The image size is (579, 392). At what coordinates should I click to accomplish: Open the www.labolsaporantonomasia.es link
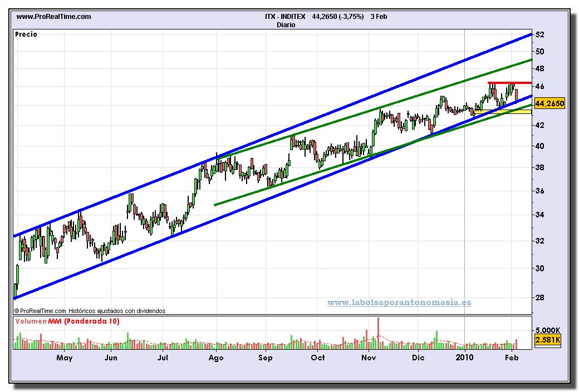tap(399, 303)
